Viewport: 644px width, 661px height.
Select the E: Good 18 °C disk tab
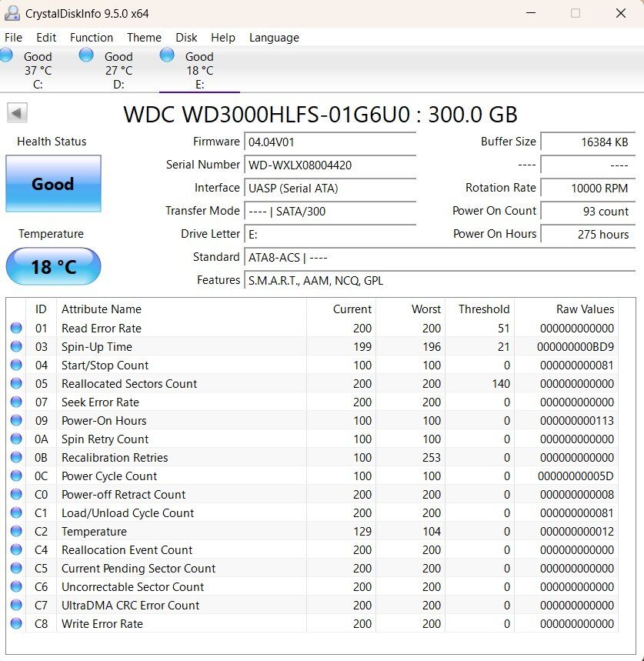(x=200, y=69)
